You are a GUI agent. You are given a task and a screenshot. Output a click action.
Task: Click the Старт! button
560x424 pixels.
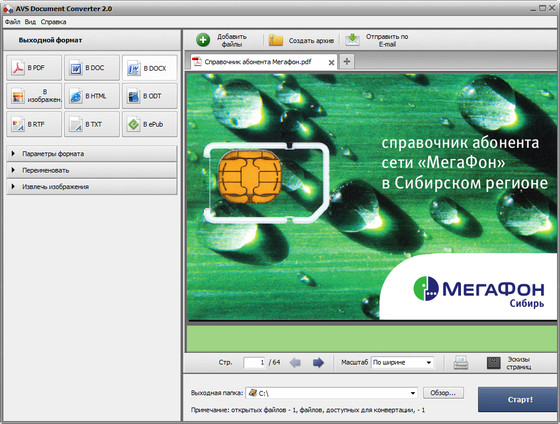[519, 399]
